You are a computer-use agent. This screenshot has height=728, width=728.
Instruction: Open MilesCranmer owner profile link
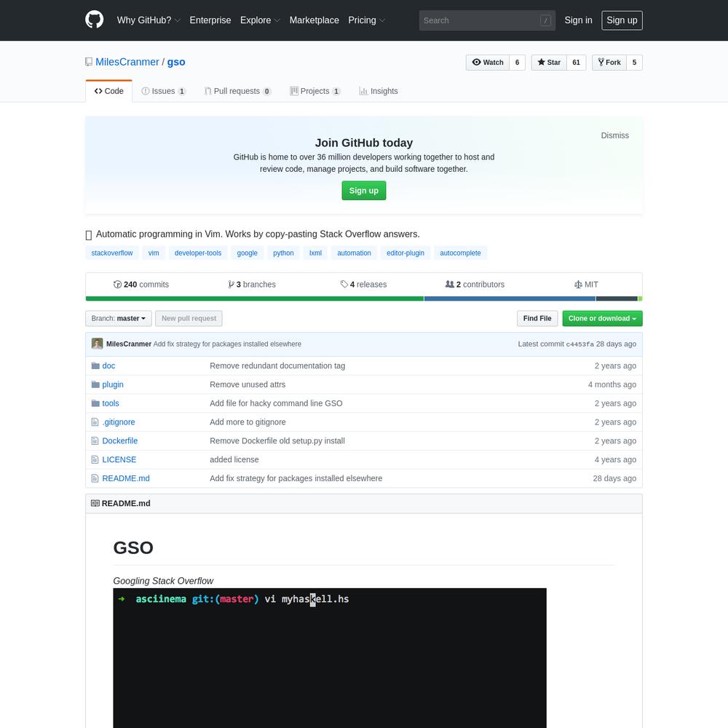(127, 62)
